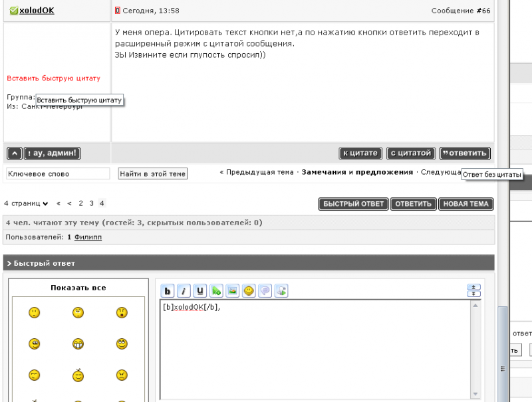Apply italic formatting in the quick reply editor

[x=184, y=291]
